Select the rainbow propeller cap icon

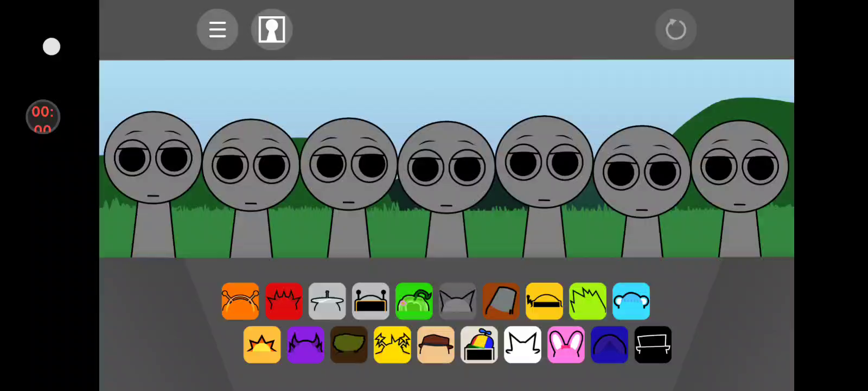point(479,345)
